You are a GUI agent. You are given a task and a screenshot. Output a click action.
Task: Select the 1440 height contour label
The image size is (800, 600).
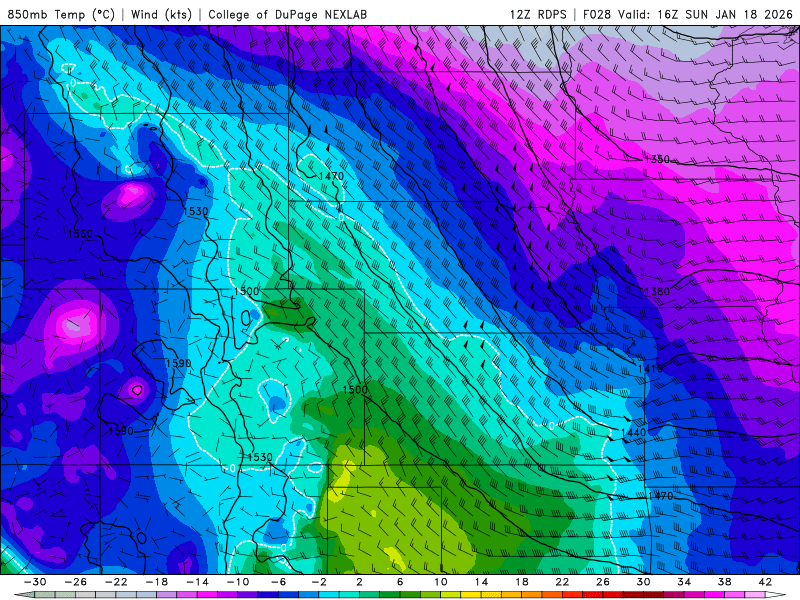pyautogui.click(x=634, y=433)
